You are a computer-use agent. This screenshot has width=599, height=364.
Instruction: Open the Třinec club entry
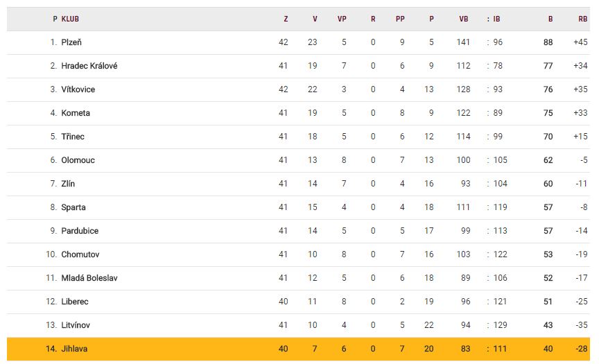tap(73, 137)
